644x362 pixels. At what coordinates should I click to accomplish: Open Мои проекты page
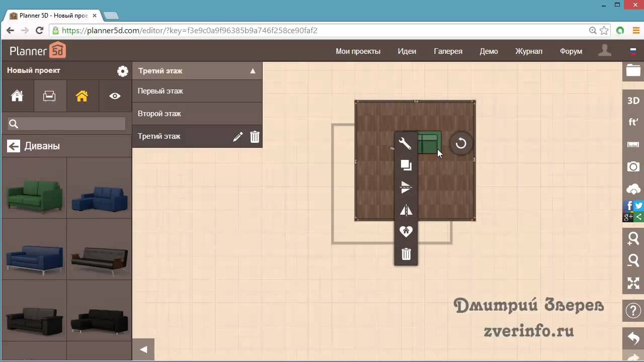coord(358,51)
